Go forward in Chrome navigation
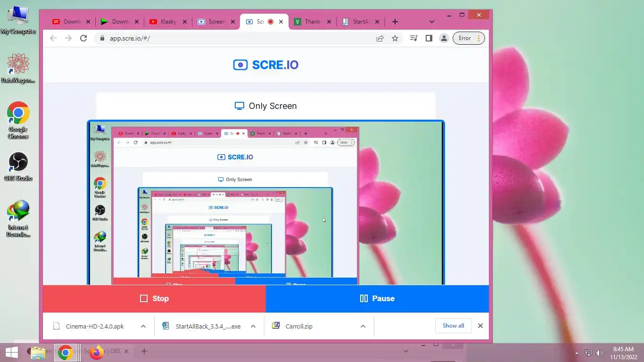 [x=68, y=38]
